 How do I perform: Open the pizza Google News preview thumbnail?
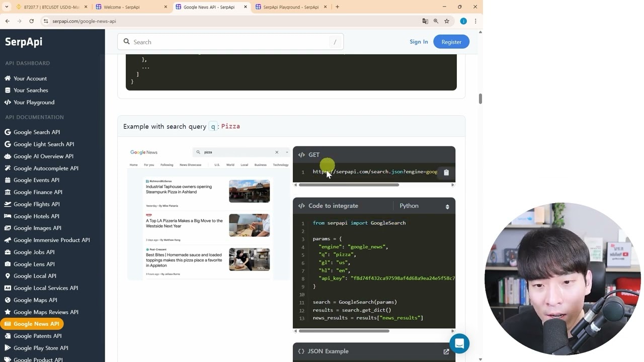[208, 214]
